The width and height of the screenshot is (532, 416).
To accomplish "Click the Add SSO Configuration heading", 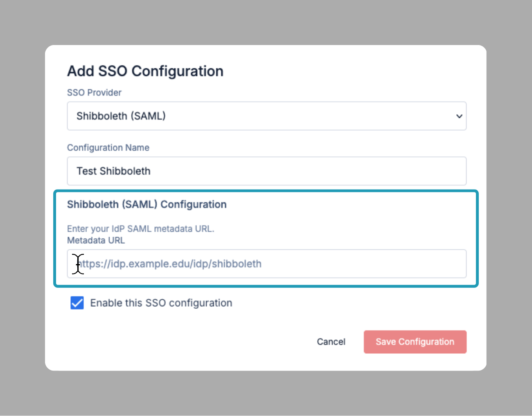I will tap(145, 71).
